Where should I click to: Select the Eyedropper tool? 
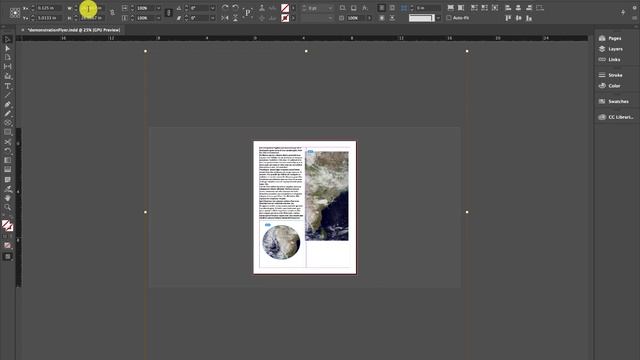point(7,189)
